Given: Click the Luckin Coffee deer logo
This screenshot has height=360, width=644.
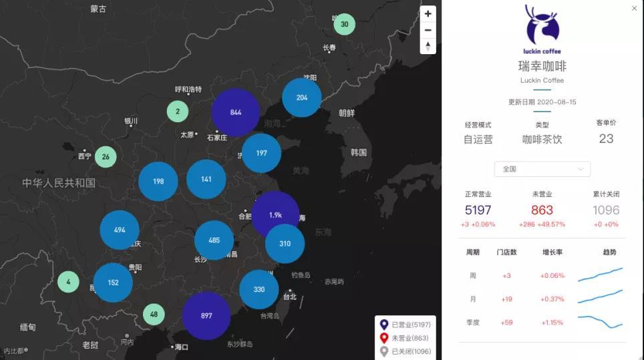Looking at the screenshot, I should point(542,25).
